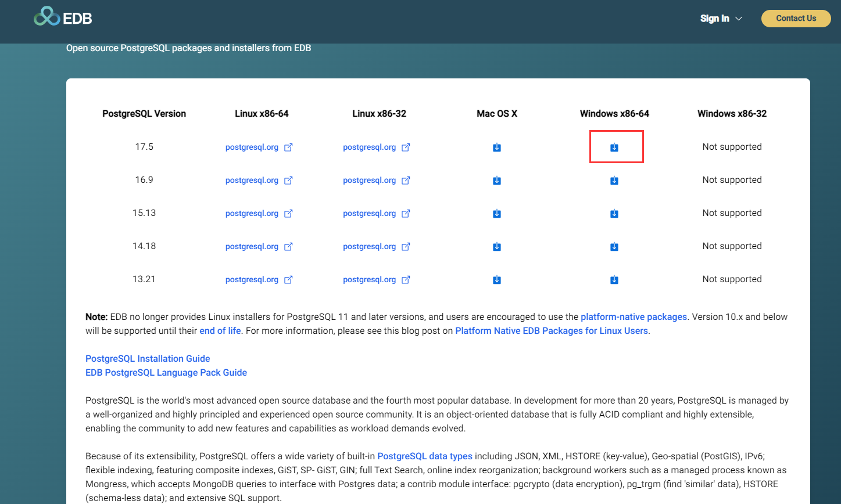
Task: Open postgresql.org Linux x86-32 link for 14.18
Action: [377, 247]
